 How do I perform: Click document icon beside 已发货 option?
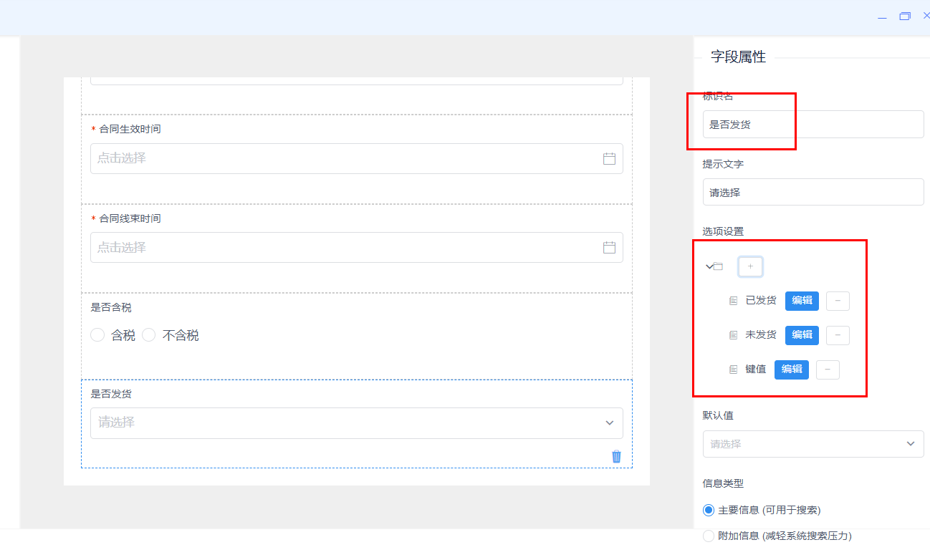pyautogui.click(x=733, y=301)
